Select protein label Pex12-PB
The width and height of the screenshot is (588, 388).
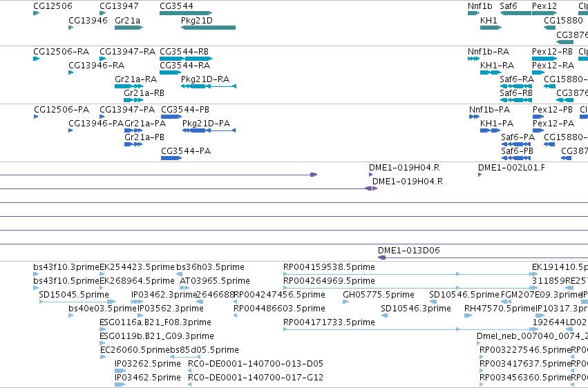(x=553, y=109)
